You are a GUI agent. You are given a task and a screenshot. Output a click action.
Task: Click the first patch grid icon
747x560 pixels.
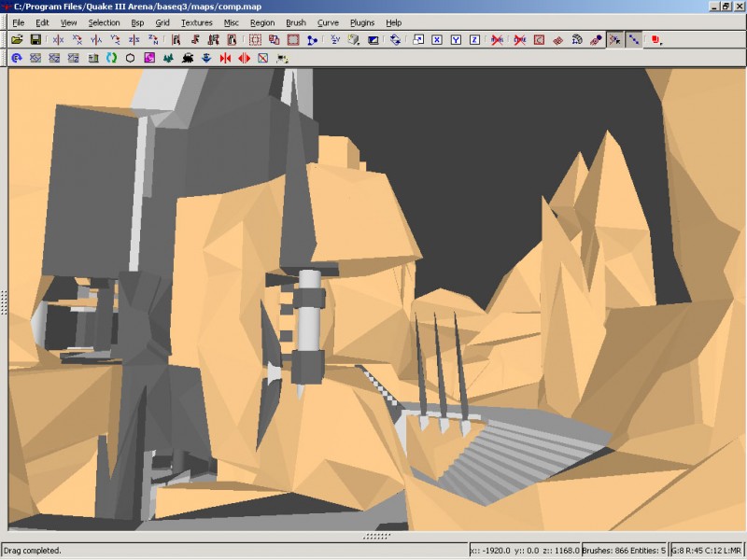tap(35, 58)
